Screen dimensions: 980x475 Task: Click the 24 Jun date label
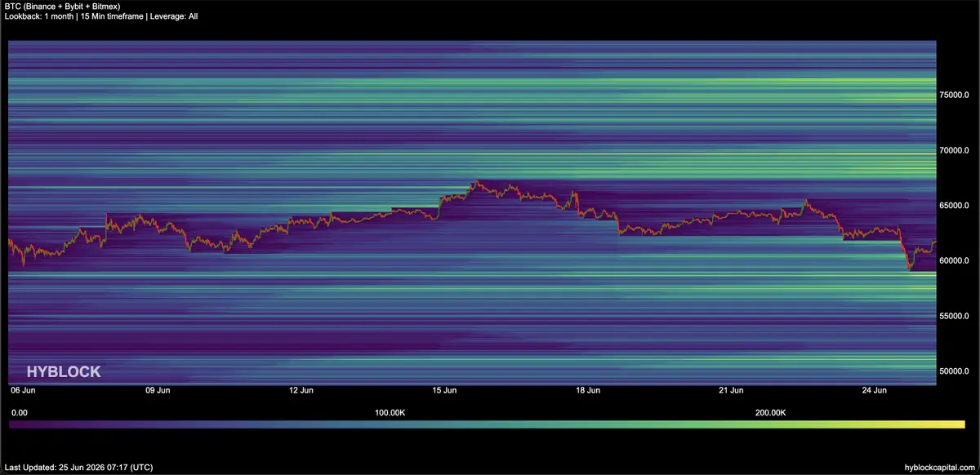(875, 391)
